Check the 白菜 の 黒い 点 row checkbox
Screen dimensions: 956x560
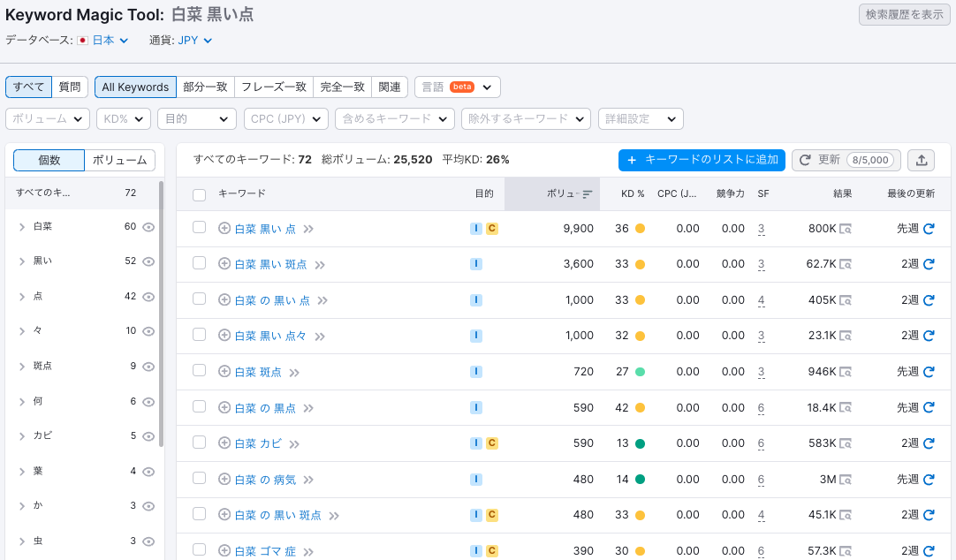200,299
